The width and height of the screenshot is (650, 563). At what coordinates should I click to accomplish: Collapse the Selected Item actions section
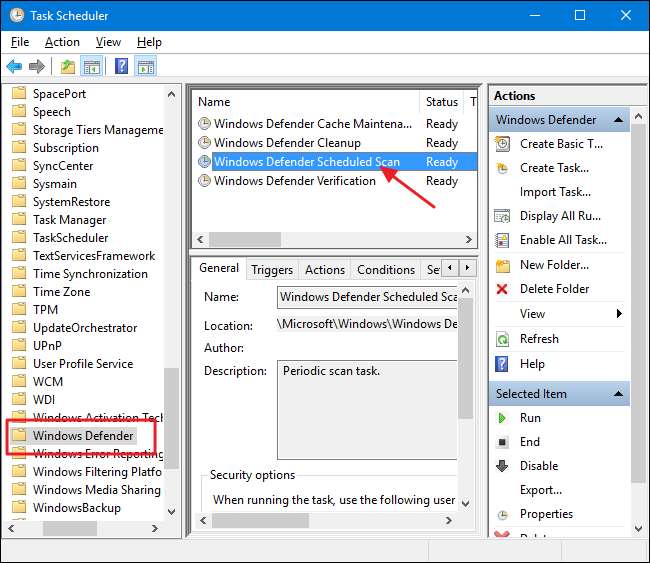coord(620,394)
